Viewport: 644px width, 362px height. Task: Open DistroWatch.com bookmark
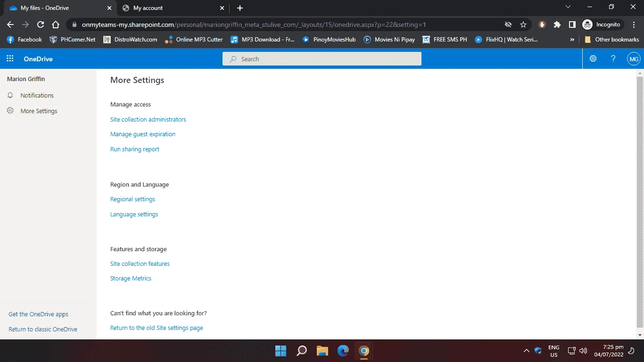(x=130, y=40)
